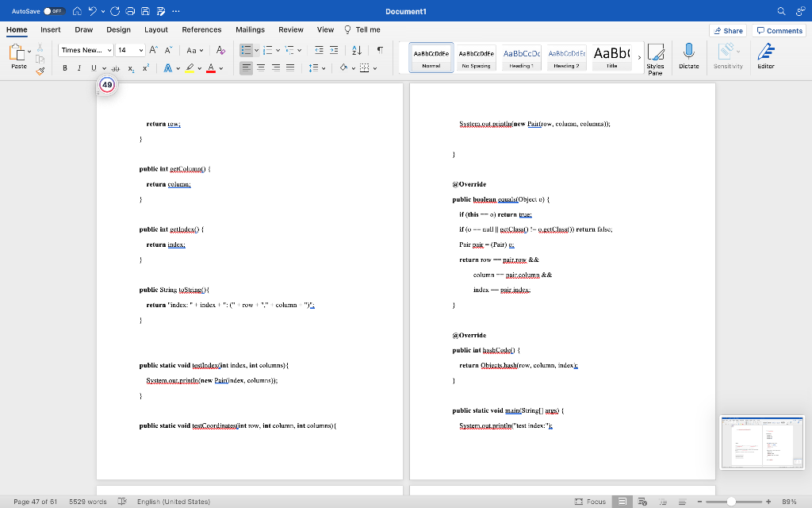This screenshot has height=508, width=812.
Task: Click the Format Painter brush icon
Action: [40, 71]
